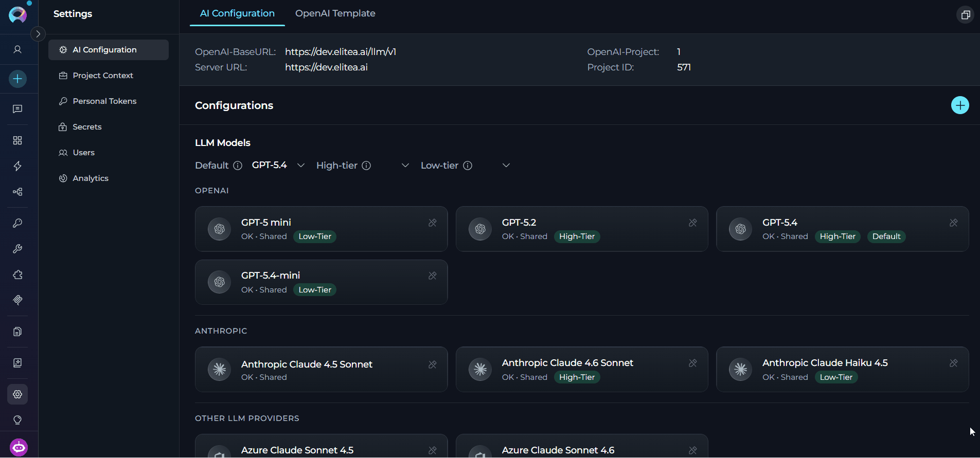Click the Project ID value 571

(x=684, y=67)
